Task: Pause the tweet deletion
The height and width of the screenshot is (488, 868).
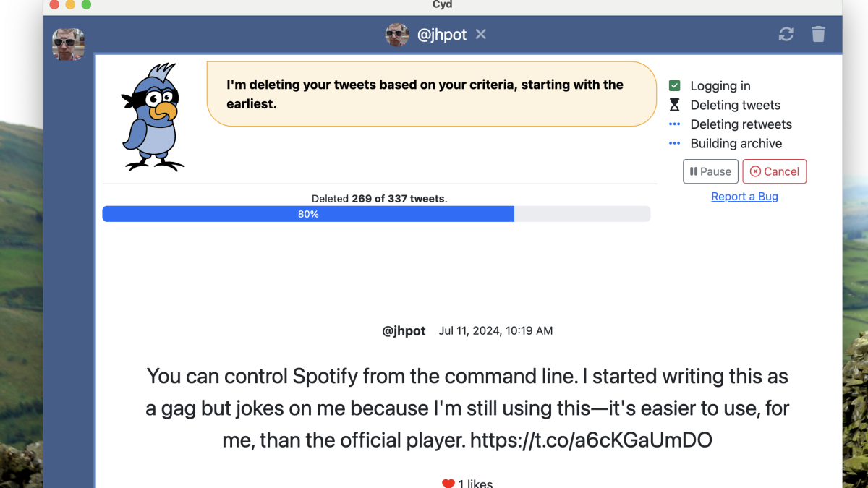Action: [710, 171]
